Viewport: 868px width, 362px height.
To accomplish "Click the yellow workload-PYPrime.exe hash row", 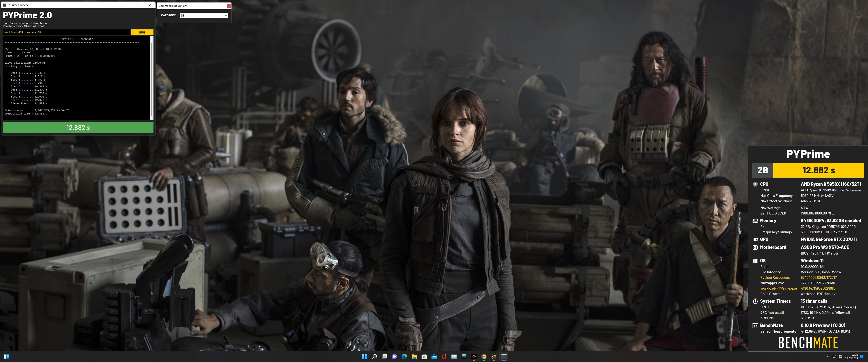I will pyautogui.click(x=798, y=288).
